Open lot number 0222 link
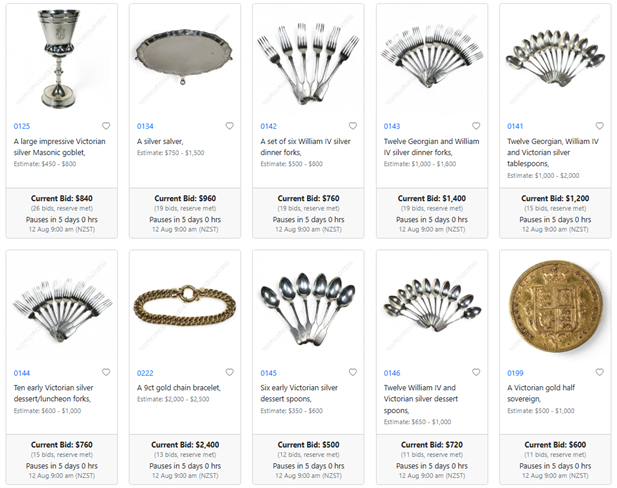Screen dimensions: 617x488 point(145,373)
